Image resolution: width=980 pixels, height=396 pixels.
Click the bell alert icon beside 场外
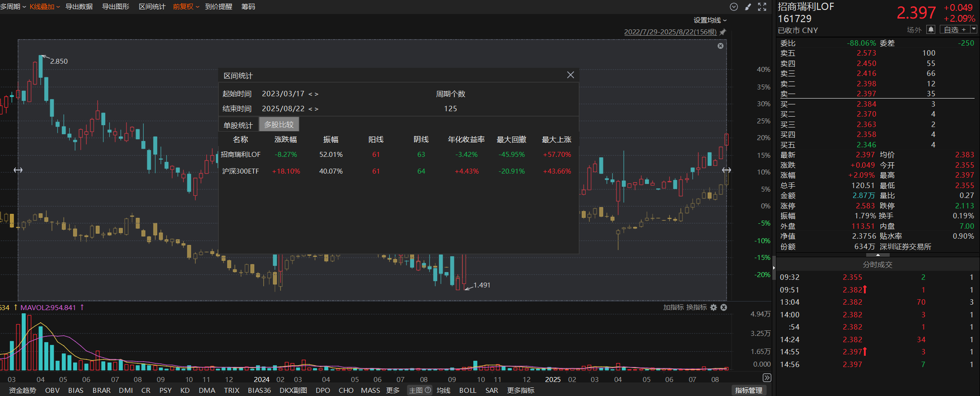(930, 29)
